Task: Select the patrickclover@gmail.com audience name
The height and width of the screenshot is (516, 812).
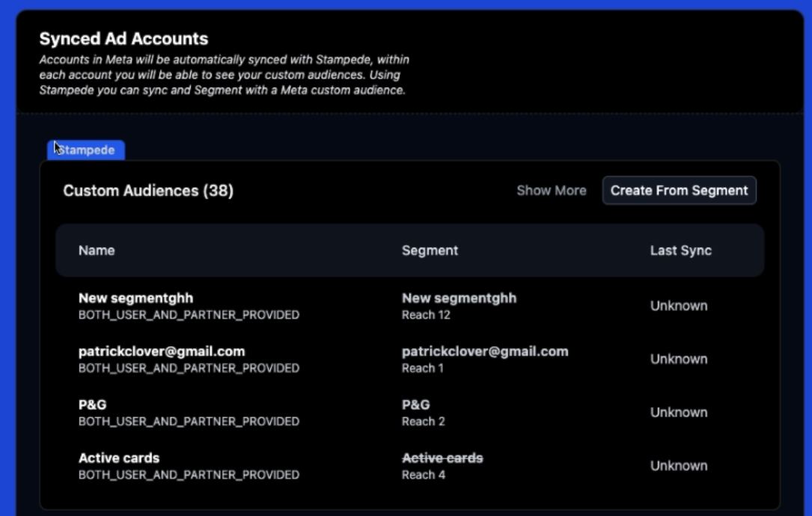Action: [162, 351]
